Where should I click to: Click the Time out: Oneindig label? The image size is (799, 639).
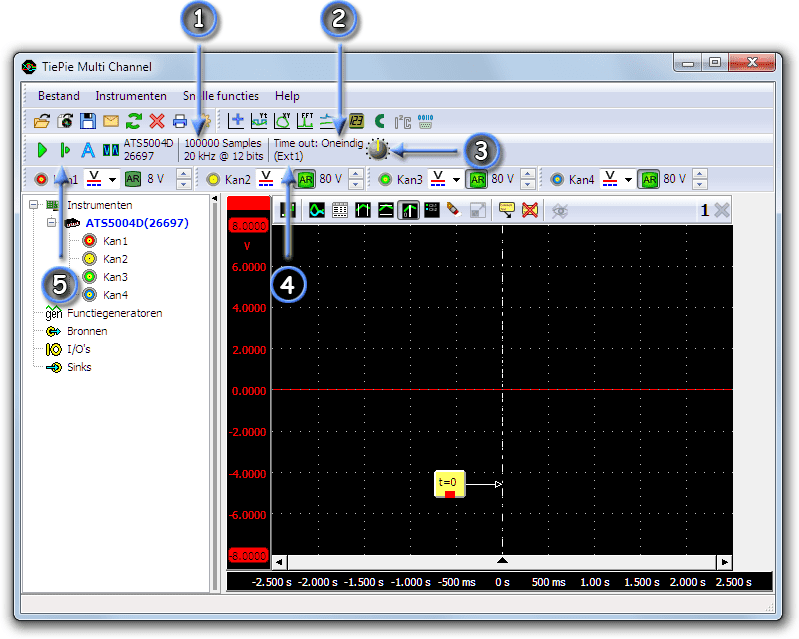coord(318,143)
